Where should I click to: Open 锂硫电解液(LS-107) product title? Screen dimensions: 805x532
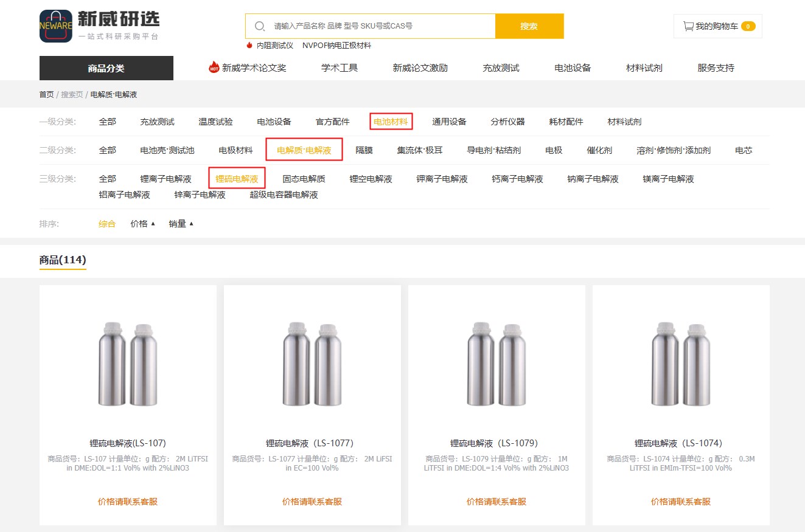tap(128, 443)
